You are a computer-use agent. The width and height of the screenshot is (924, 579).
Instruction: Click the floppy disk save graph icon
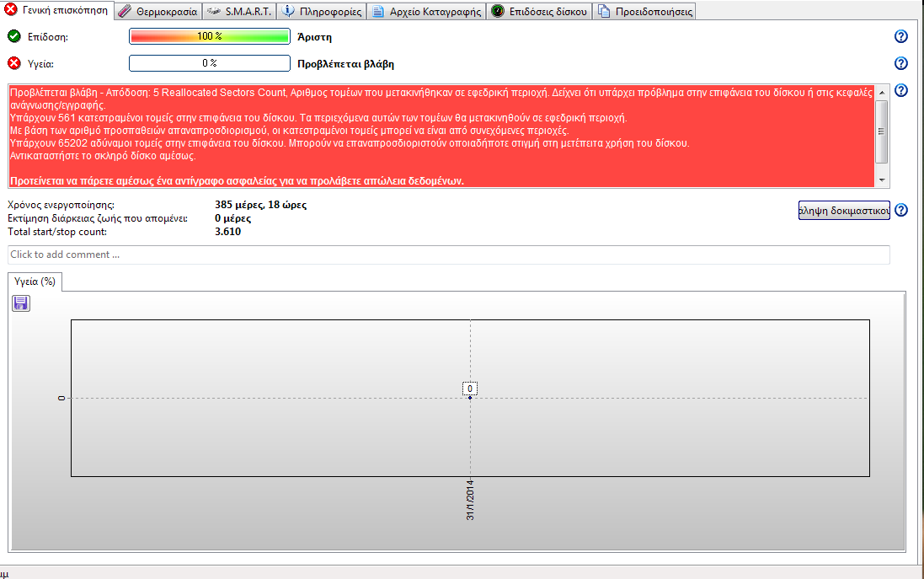[x=20, y=303]
